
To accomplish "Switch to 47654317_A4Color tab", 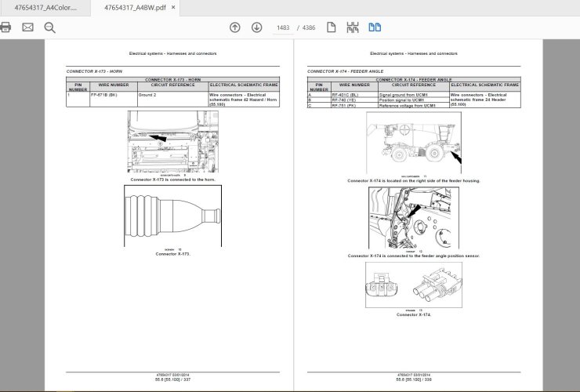I will coord(45,8).
